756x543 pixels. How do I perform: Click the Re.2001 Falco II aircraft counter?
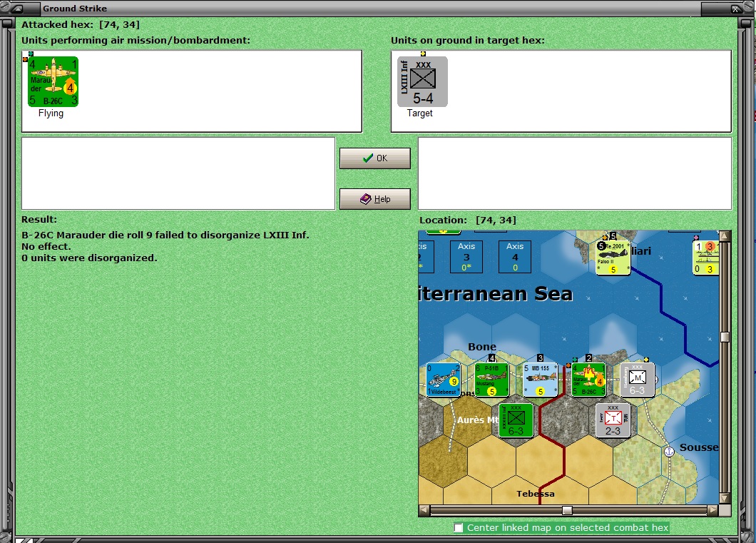pyautogui.click(x=613, y=258)
